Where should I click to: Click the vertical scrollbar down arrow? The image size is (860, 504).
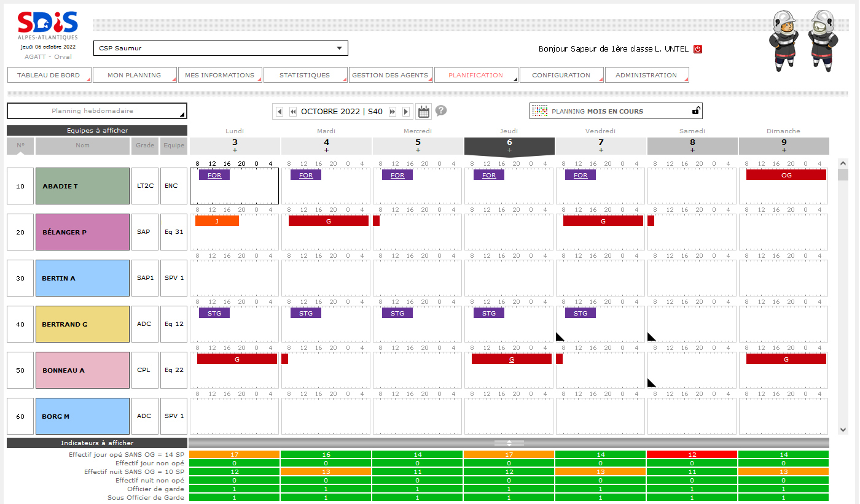[x=843, y=430]
